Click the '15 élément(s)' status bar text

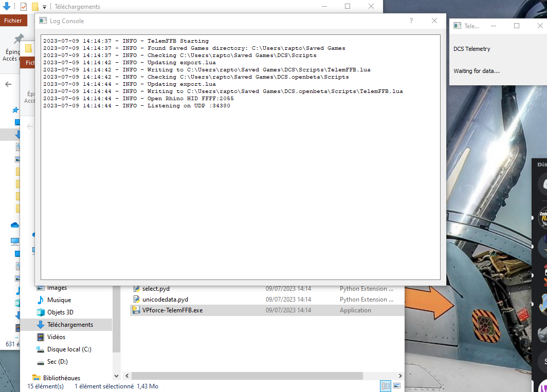click(x=45, y=386)
